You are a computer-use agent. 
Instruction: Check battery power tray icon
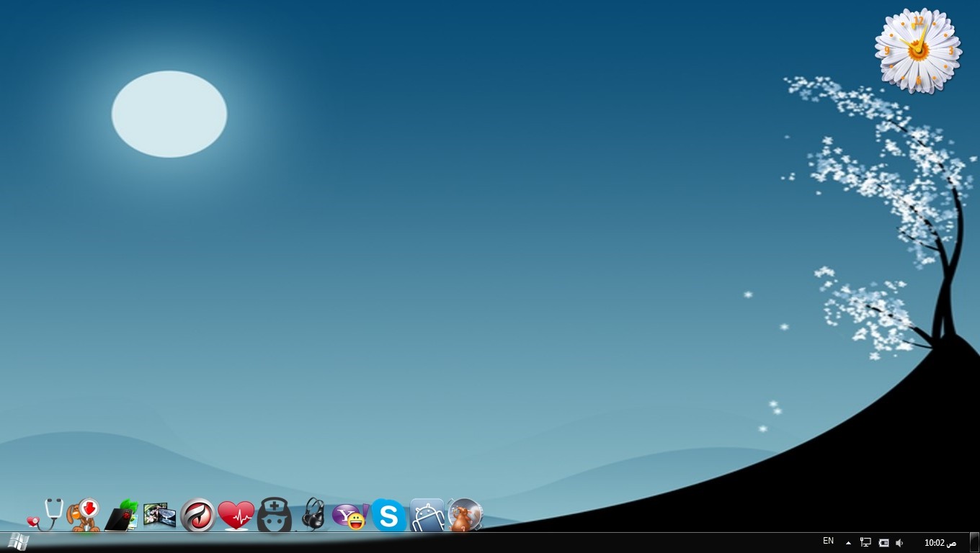pyautogui.click(x=883, y=543)
